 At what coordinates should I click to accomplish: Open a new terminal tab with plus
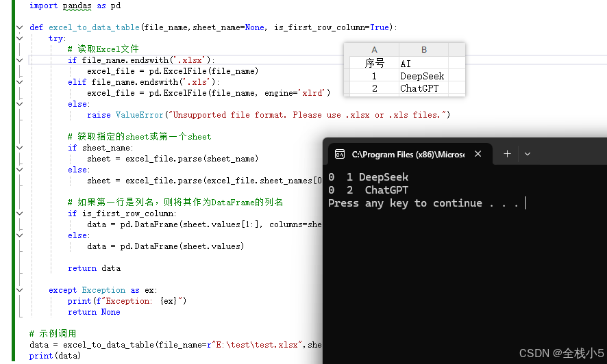[507, 154]
